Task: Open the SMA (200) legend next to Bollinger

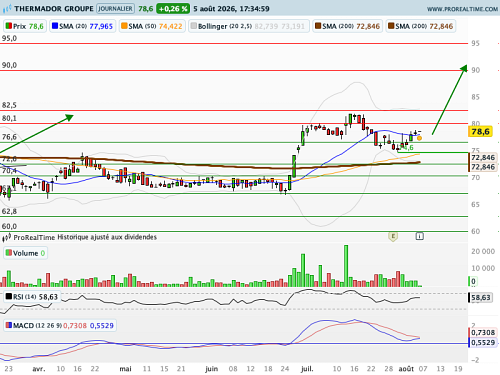Action: click(x=348, y=26)
